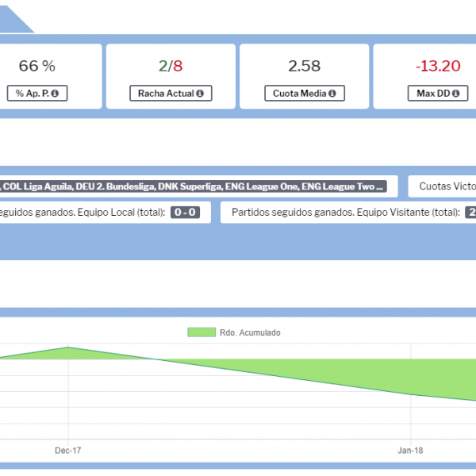Select the Equipo Local consecutive wins filter text

[x=82, y=213]
